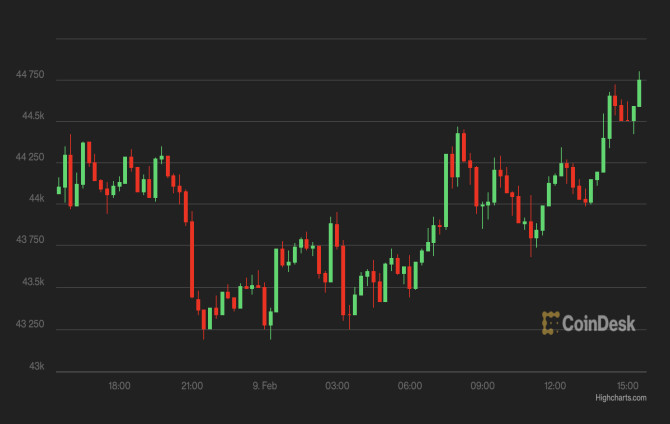The height and width of the screenshot is (424, 670).
Task: Click the 44.5k price axis label
Action: (x=33, y=116)
